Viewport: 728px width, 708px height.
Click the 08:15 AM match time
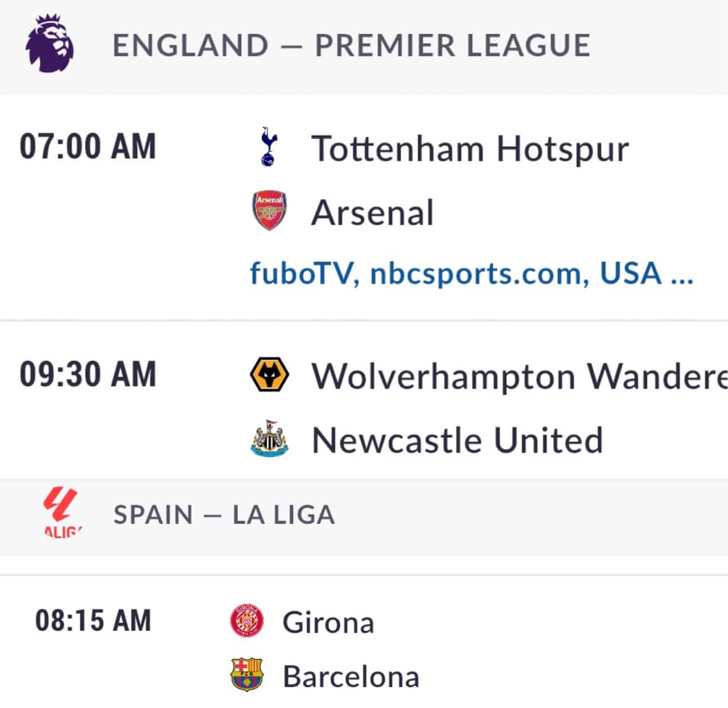coord(93,620)
